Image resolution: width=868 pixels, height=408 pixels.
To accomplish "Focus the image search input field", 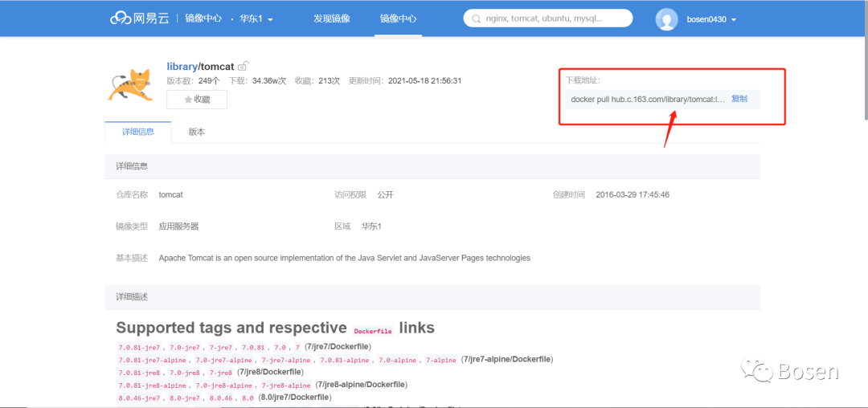I will 548,18.
